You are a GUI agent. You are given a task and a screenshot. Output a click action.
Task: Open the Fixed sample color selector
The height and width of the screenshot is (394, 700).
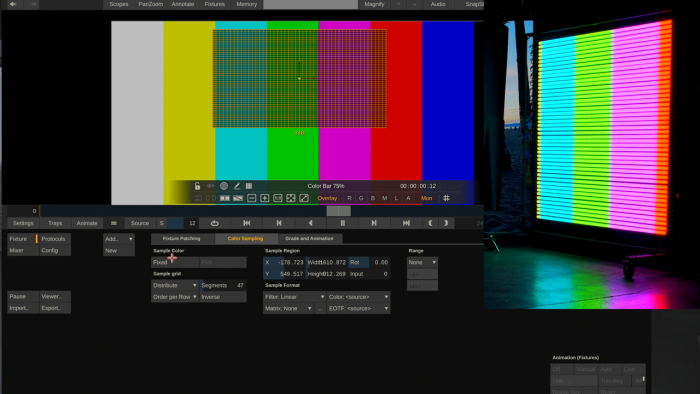pyautogui.click(x=175, y=262)
